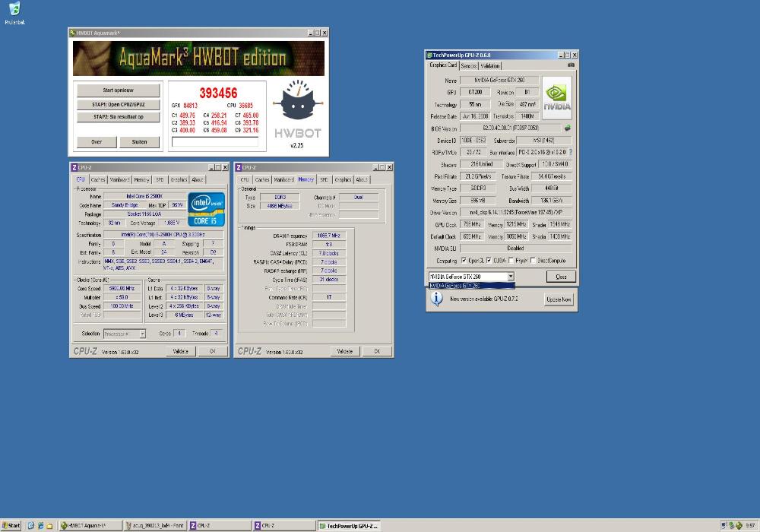Enable the PhysX checkbox

(x=511, y=261)
